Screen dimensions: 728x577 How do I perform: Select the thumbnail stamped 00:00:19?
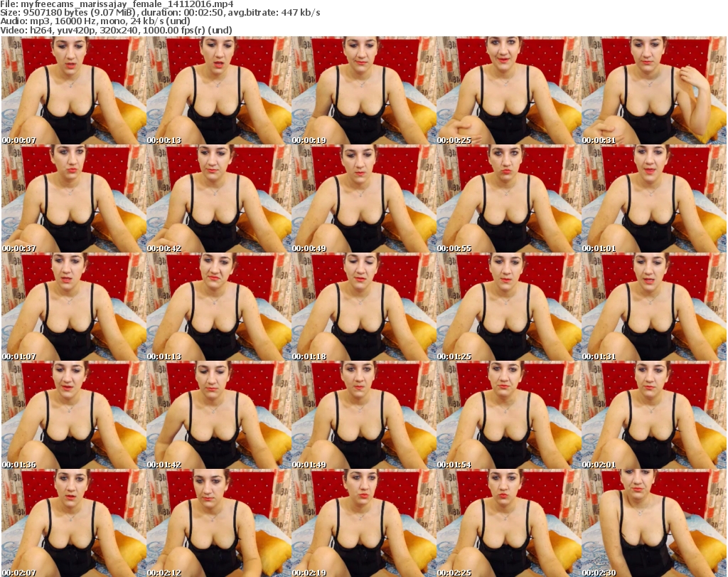pos(363,90)
